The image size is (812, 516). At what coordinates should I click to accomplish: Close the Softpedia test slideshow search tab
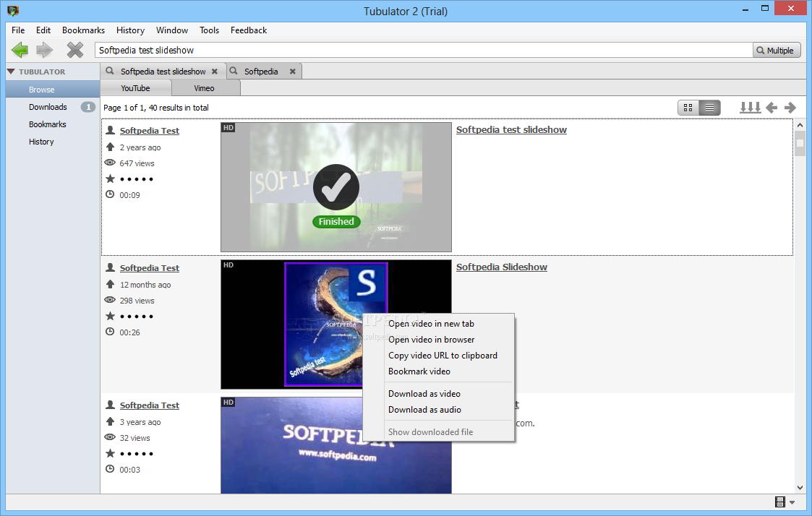point(215,72)
